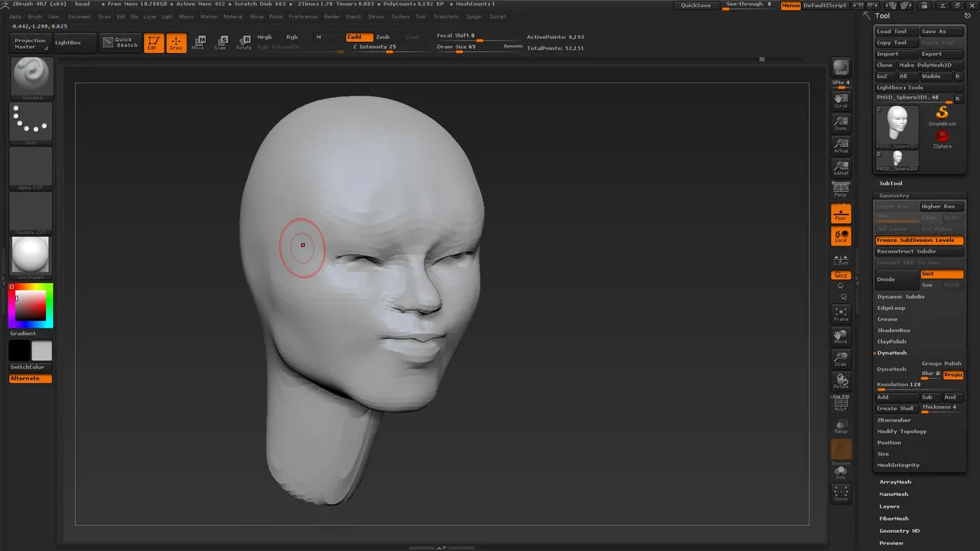This screenshot has width=980, height=551.
Task: Click the Zoom document icon
Action: pyautogui.click(x=841, y=122)
